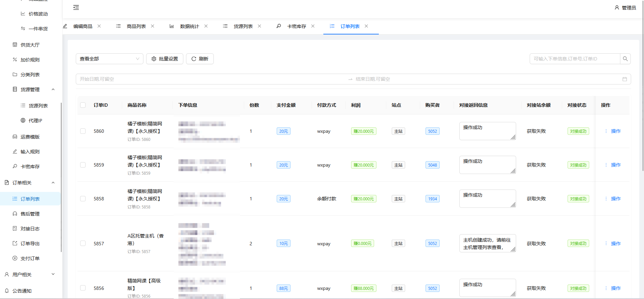
Task: Open 供货大厅 in the sidebar
Action: [x=30, y=45]
